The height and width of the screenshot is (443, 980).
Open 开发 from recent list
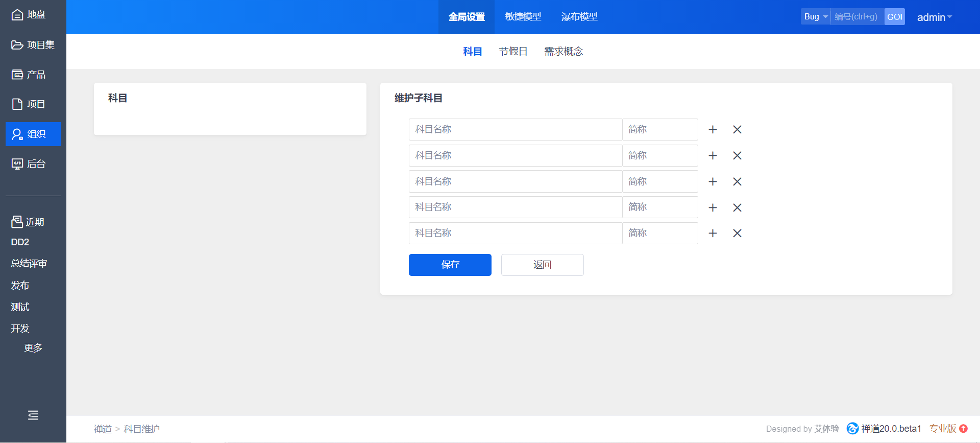point(20,329)
